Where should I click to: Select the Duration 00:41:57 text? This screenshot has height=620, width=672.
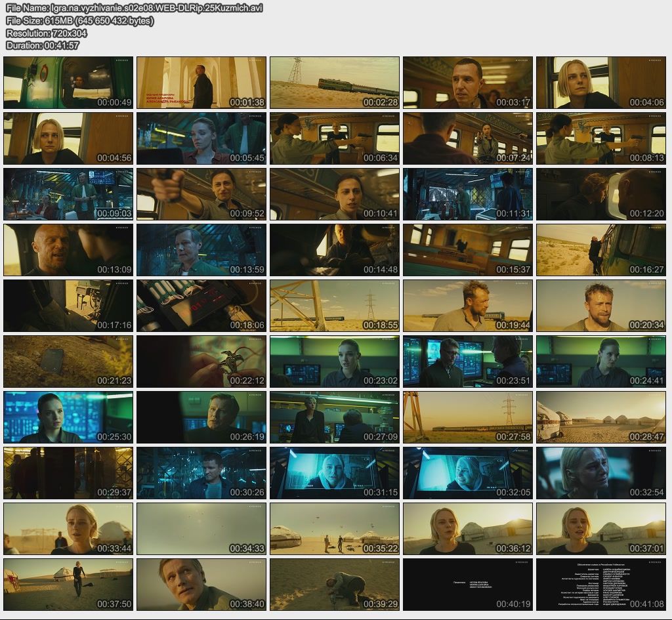pyautogui.click(x=43, y=45)
